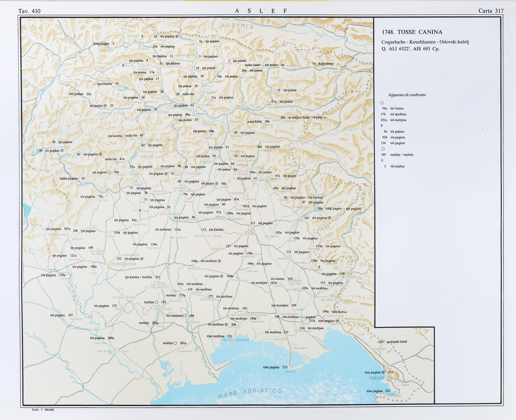Click the ASLEF header text
The height and width of the screenshot is (420, 516).
pyautogui.click(x=261, y=11)
